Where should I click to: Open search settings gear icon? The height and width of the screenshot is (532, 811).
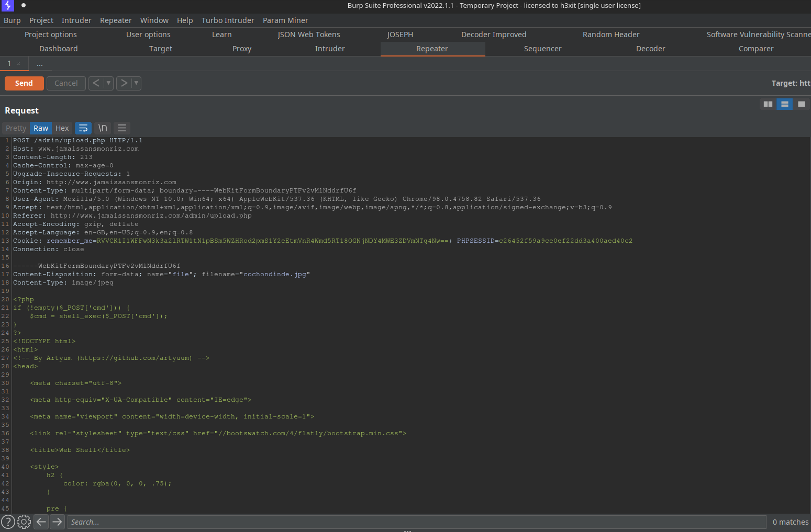(x=24, y=522)
